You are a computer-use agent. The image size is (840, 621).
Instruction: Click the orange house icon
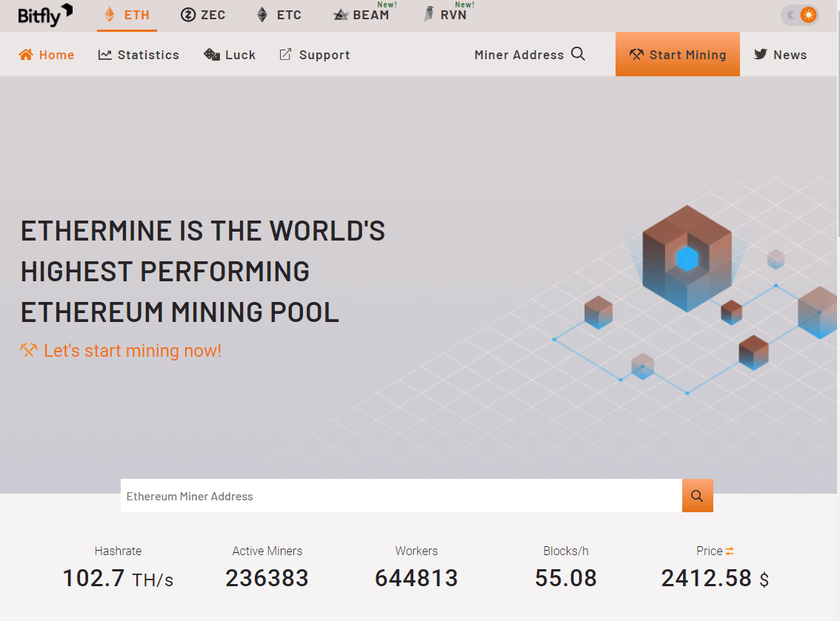click(x=26, y=54)
